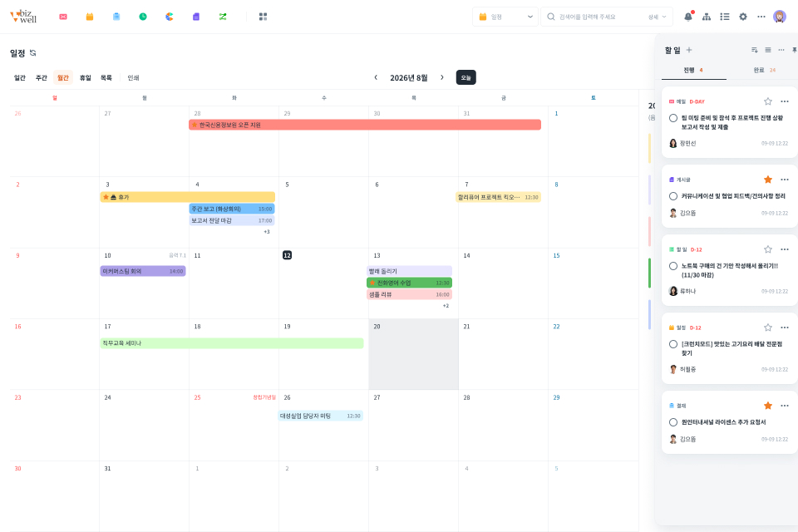Click the list view icon in 할 일 panel
Viewport: 798px width, 532px height.
pyautogui.click(x=768, y=50)
